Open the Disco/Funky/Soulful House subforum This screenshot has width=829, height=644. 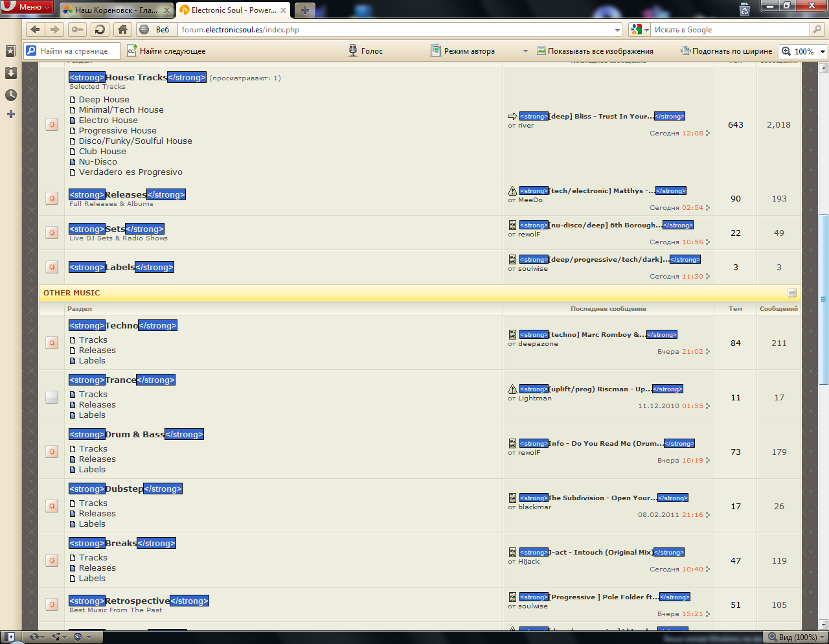pos(135,141)
